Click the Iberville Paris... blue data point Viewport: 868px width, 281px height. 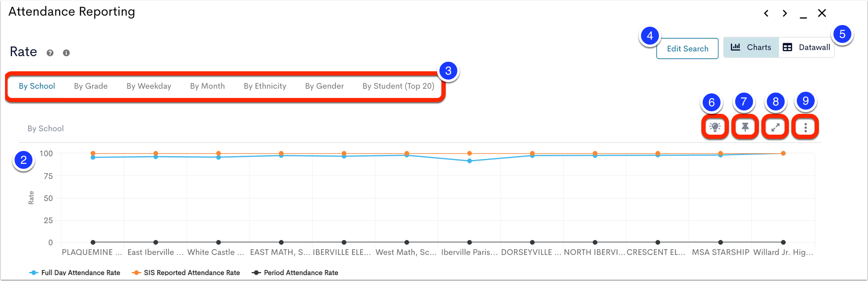pyautogui.click(x=469, y=161)
